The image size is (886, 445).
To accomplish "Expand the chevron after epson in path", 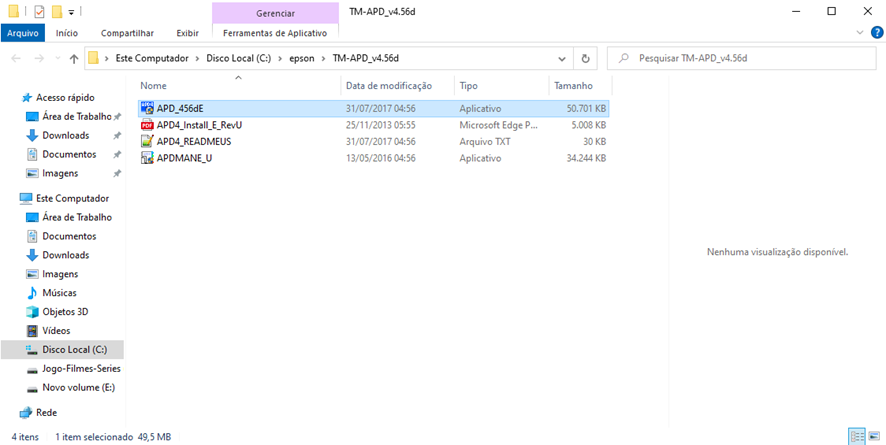I will coord(323,58).
